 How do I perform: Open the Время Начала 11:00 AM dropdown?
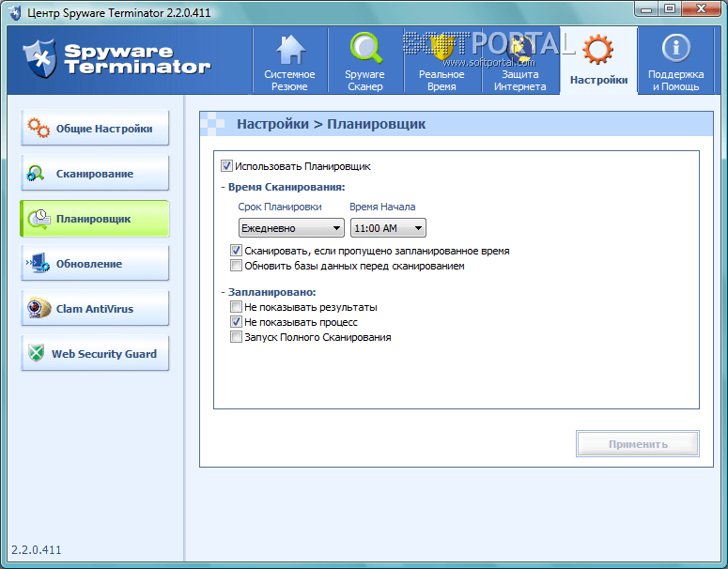tap(388, 228)
